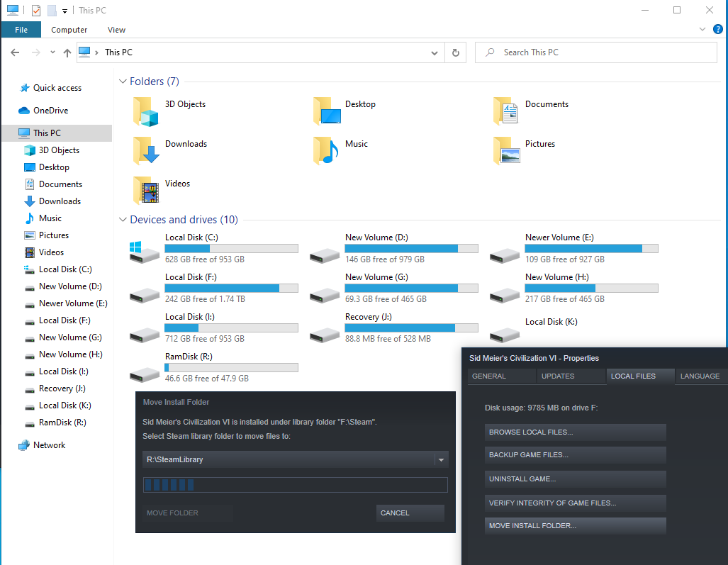Collapse the Folders (7) group
728x565 pixels.
(123, 82)
